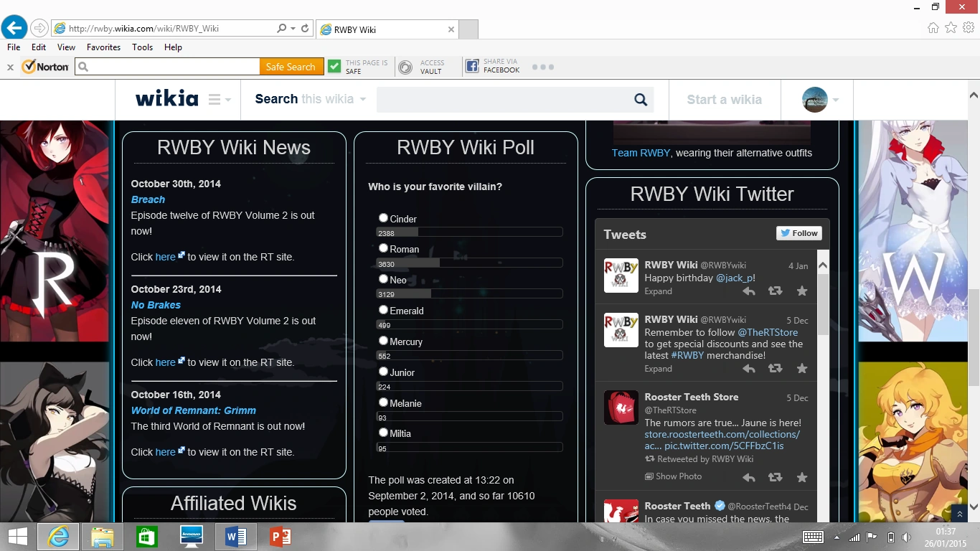
Task: Open the user avatar account menu
Action: (x=820, y=100)
